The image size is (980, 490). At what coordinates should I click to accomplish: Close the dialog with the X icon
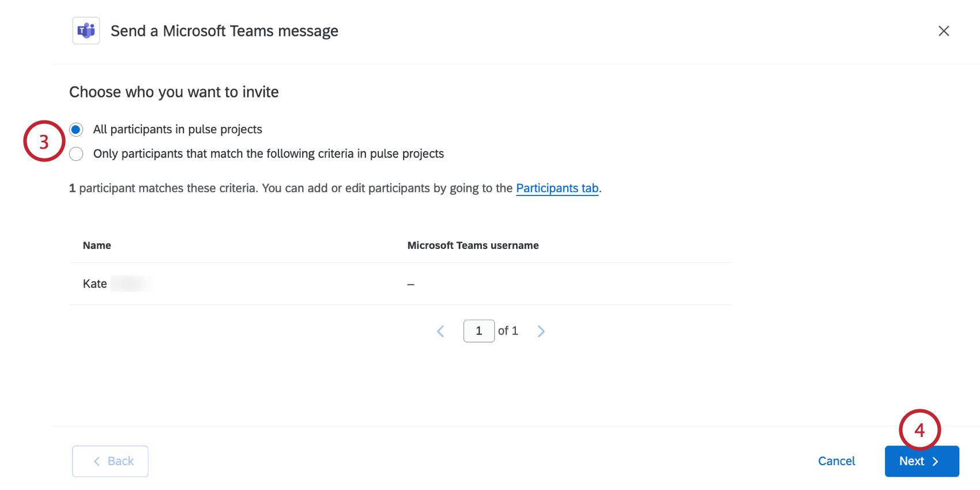(x=943, y=31)
